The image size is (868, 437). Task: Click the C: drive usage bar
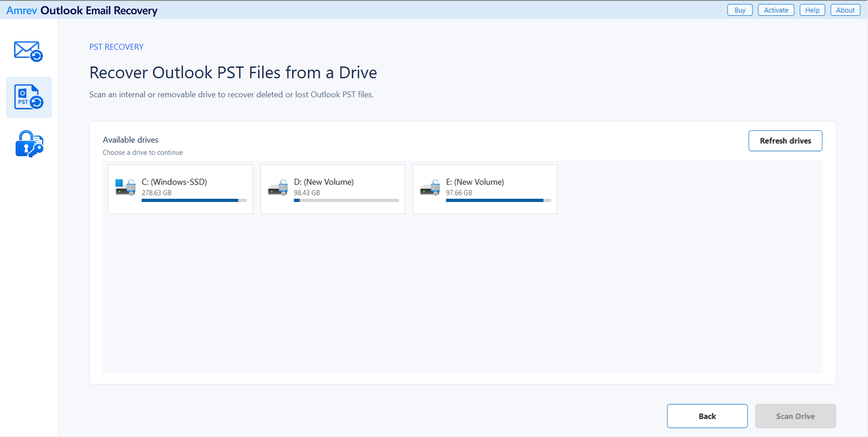194,200
